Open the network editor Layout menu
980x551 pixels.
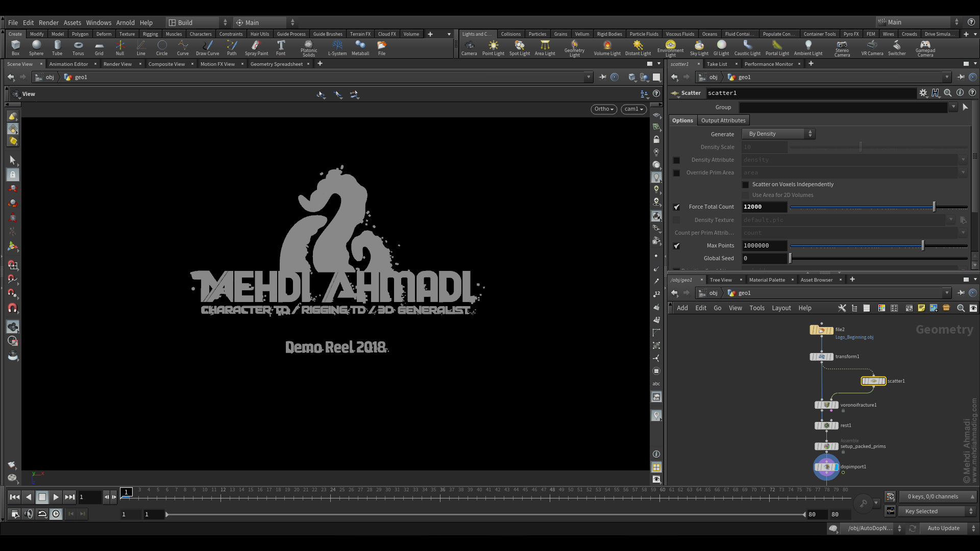781,308
